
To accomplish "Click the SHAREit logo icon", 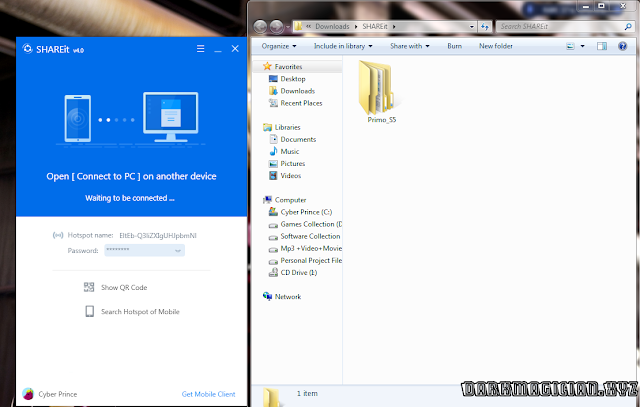I will pyautogui.click(x=27, y=49).
